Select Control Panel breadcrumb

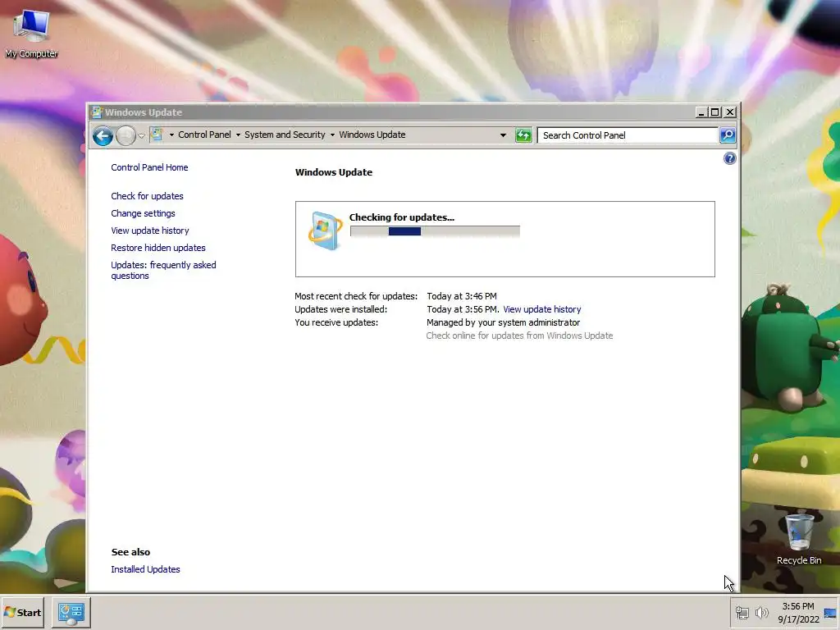coord(204,135)
